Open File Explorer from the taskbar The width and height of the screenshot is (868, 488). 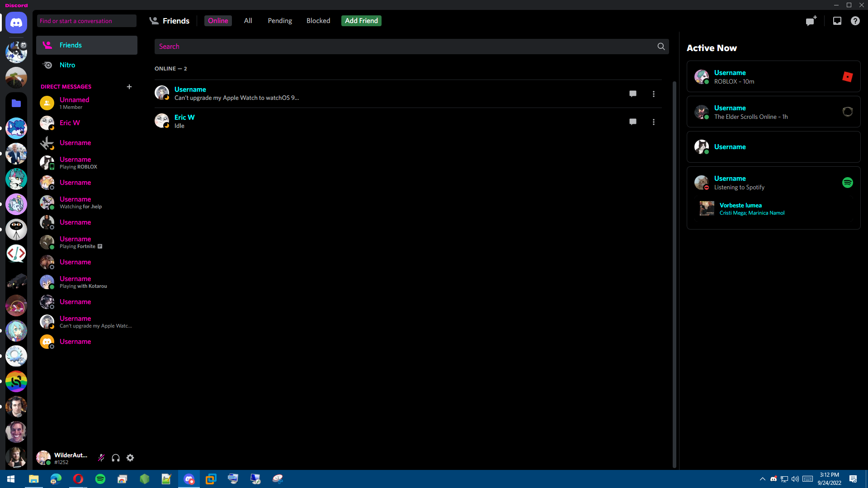point(33,479)
